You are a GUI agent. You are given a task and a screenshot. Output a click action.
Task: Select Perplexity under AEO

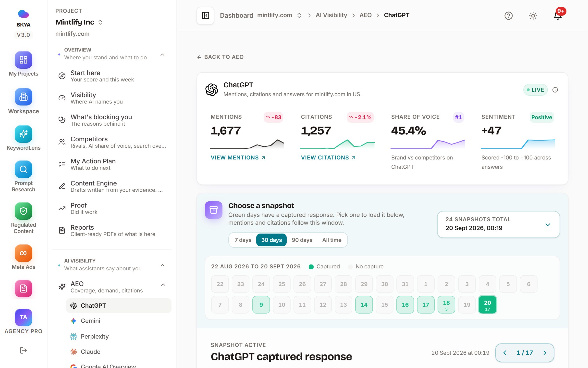(x=119, y=336)
